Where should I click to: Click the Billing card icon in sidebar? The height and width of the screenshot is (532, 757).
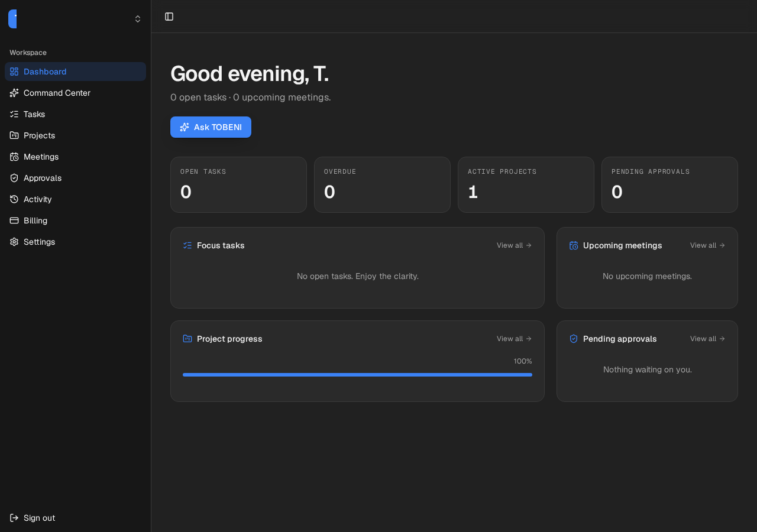point(14,220)
